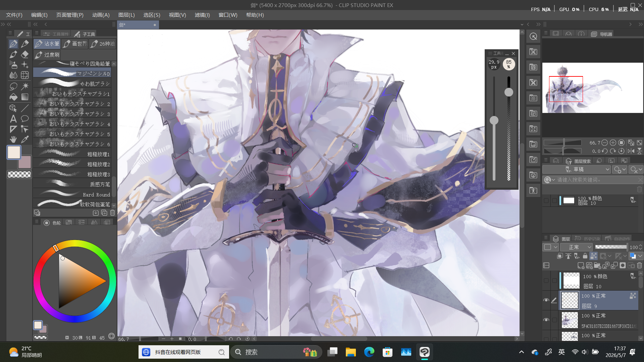Open the Quick Access compass icon
The image size is (644, 362).
[x=533, y=36]
